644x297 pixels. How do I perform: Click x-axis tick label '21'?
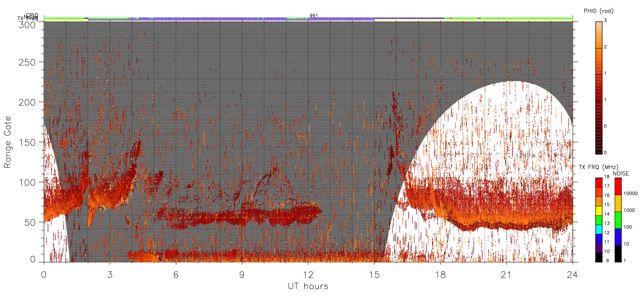coord(506,274)
